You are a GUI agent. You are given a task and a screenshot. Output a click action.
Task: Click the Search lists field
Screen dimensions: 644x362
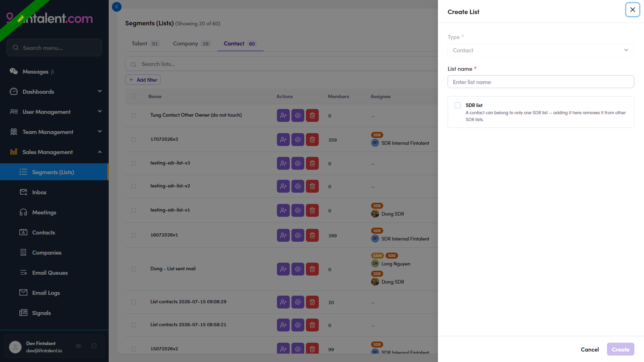[x=282, y=64]
